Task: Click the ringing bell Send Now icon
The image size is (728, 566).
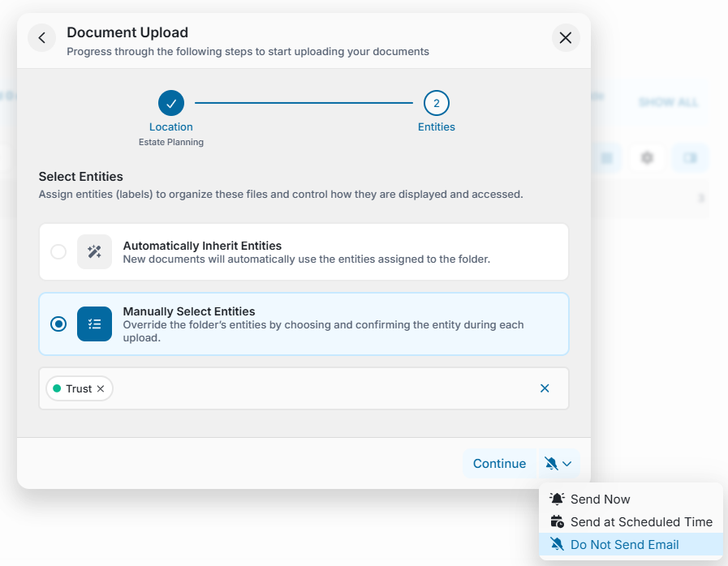Action: click(557, 499)
